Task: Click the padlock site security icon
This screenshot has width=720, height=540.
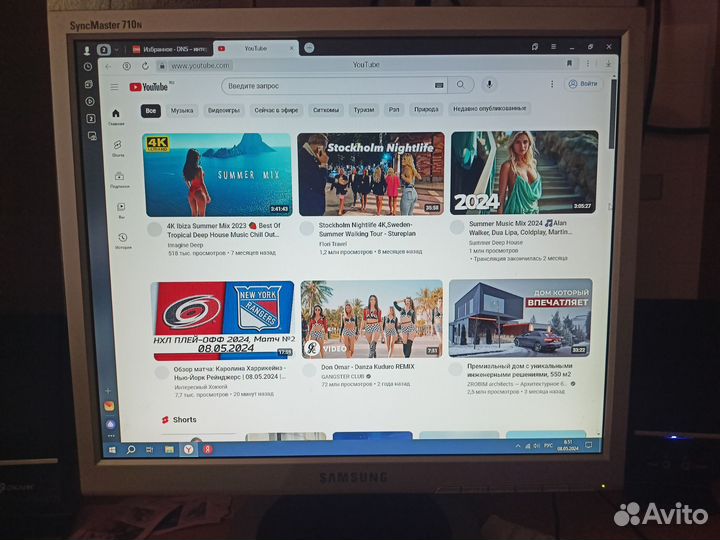Action: pyautogui.click(x=162, y=66)
